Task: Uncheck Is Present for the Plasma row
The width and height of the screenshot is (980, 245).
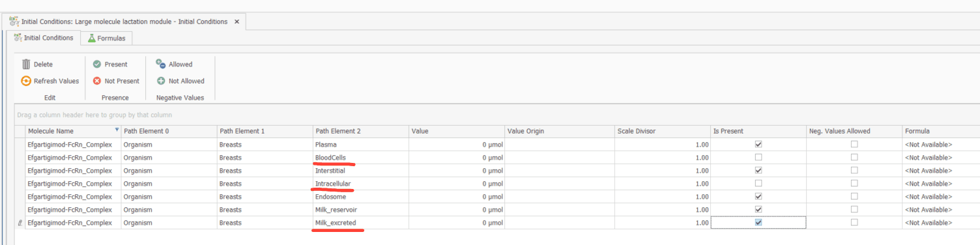Action: pyautogui.click(x=758, y=144)
